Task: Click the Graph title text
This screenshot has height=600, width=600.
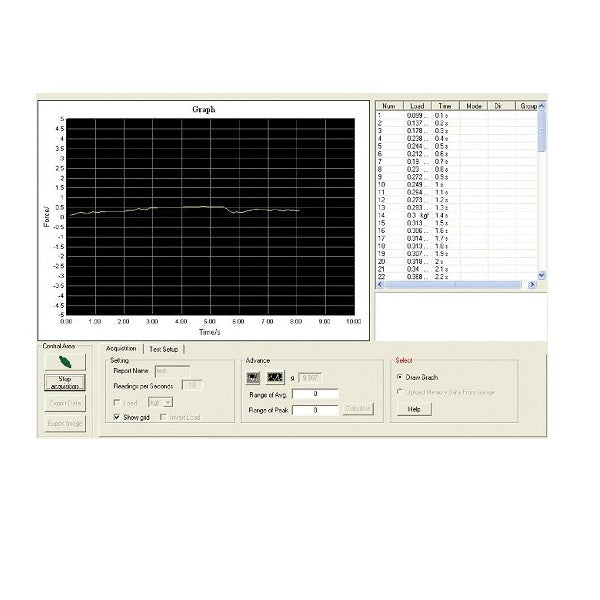Action: tap(204, 109)
